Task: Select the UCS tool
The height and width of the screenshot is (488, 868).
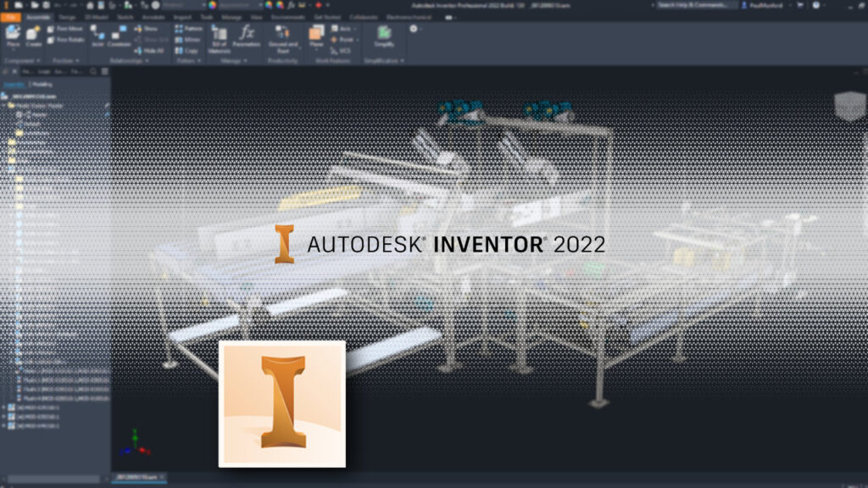Action: coord(341,51)
